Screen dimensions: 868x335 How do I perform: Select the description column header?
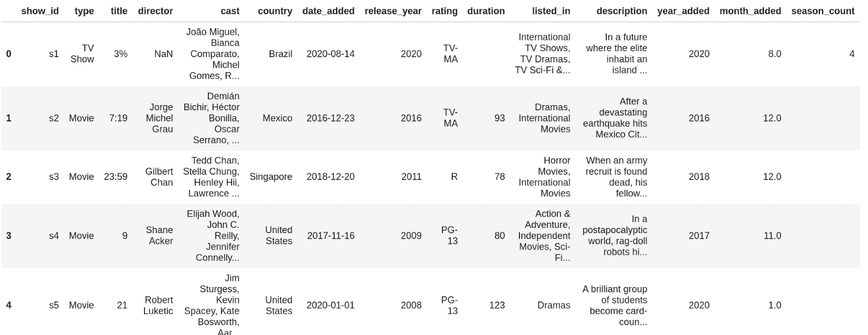coord(621,11)
